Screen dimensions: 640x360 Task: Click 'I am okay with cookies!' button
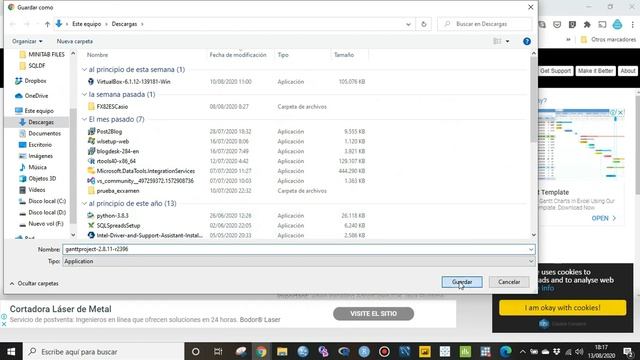(x=562, y=308)
